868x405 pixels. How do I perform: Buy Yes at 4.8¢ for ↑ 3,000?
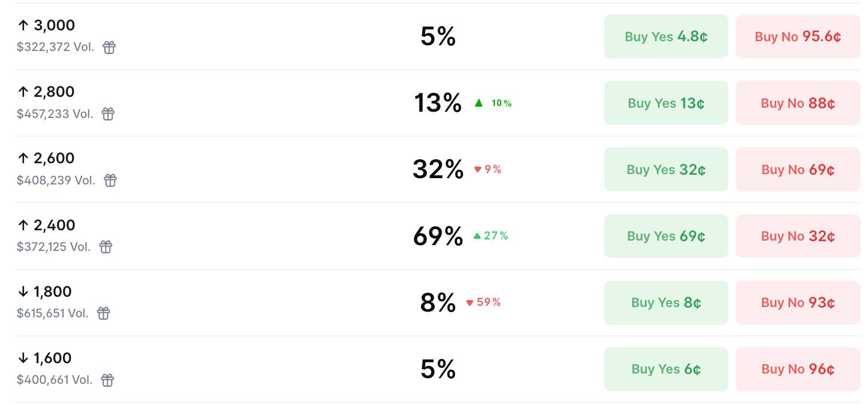(666, 37)
